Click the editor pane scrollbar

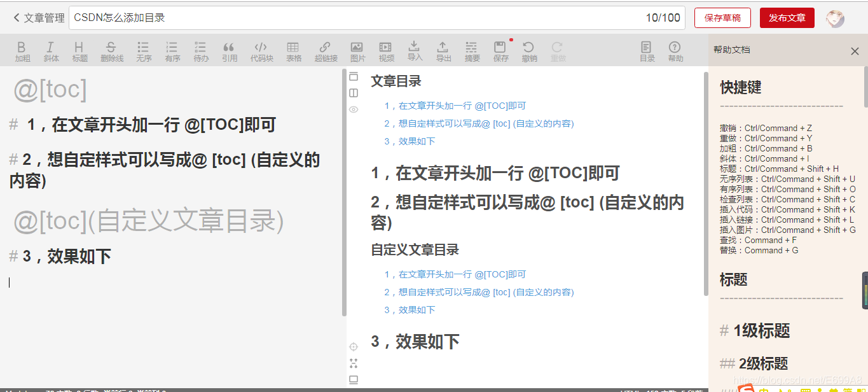coord(345,193)
